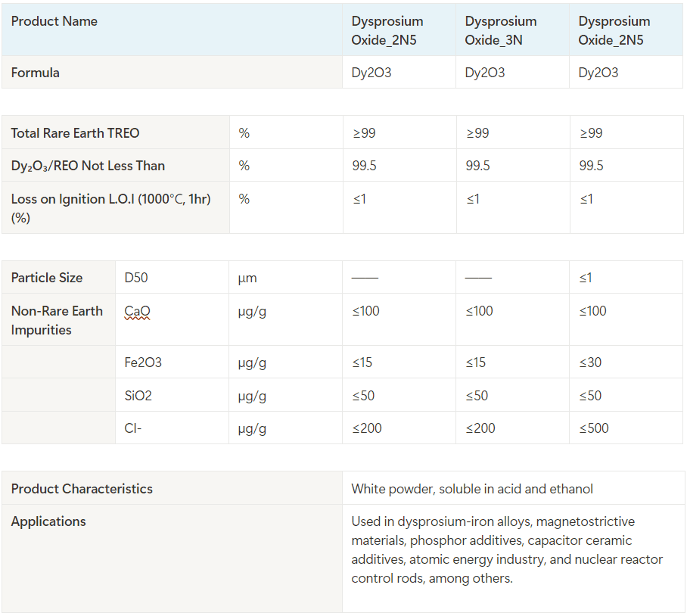Click the Particle Size row label
Viewport: 687px width, 616px height.
coord(47,278)
